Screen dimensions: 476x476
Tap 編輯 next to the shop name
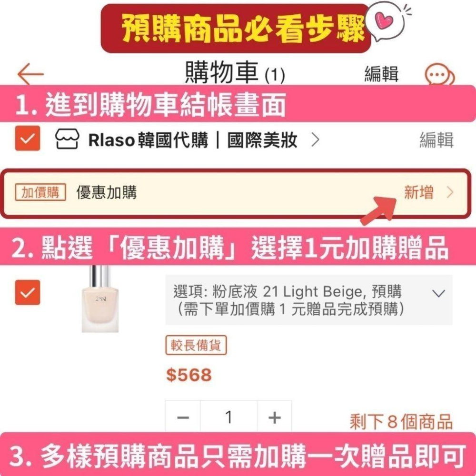coord(436,139)
